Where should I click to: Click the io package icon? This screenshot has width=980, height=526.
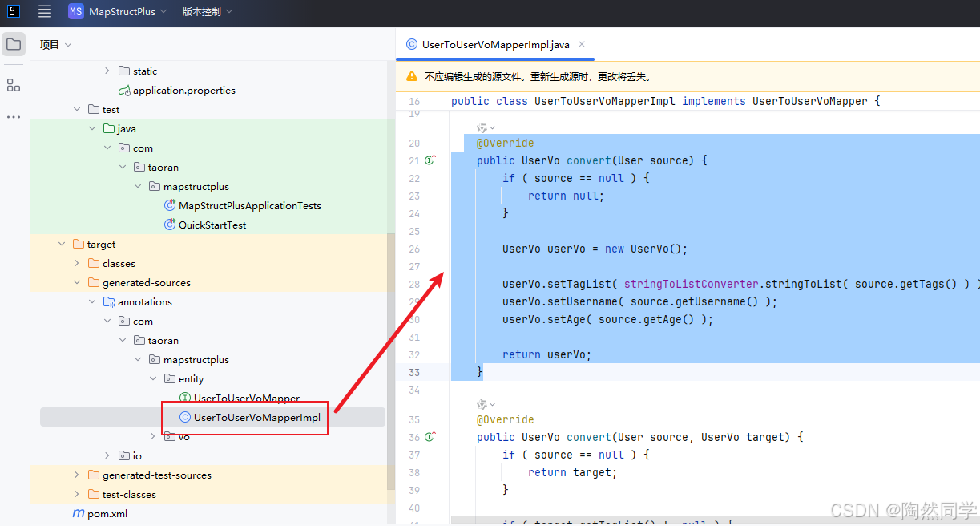pyautogui.click(x=124, y=456)
